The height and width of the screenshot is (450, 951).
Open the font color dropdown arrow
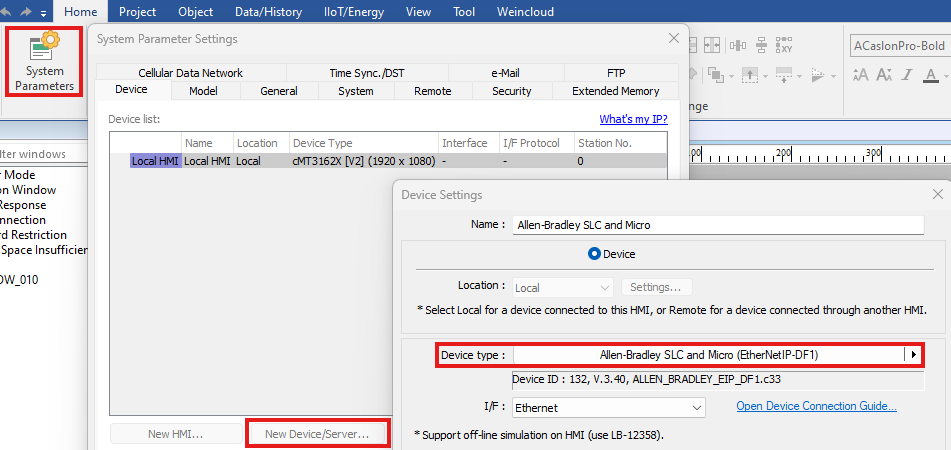tap(947, 76)
